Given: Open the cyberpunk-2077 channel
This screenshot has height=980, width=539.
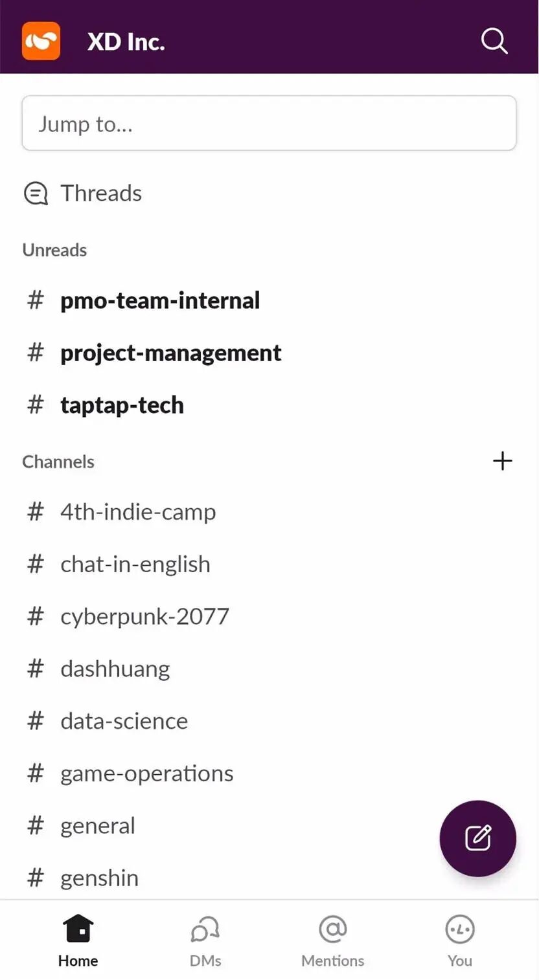Looking at the screenshot, I should click(x=144, y=616).
